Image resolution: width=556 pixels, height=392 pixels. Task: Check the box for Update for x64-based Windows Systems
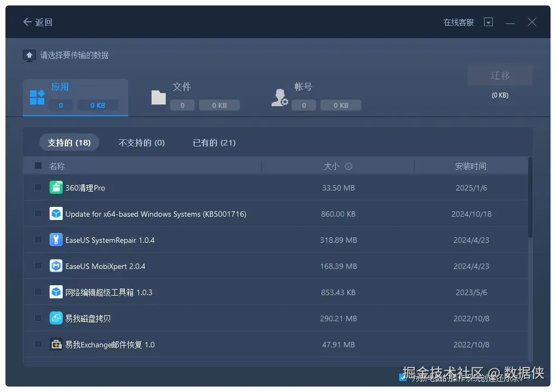(x=38, y=213)
